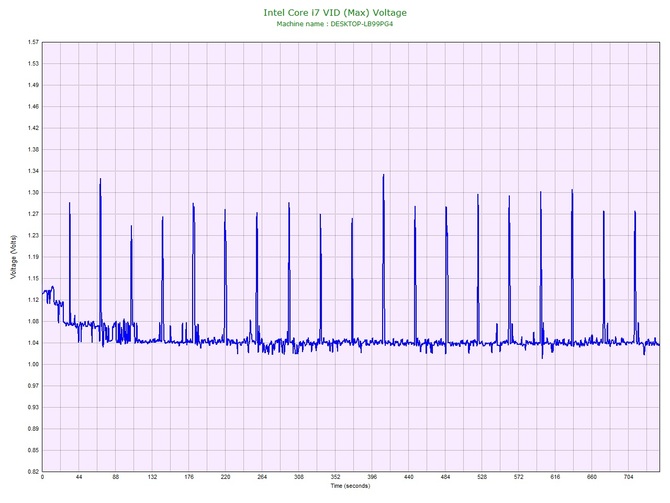Click the 396 tick label on time axis
The height and width of the screenshot is (503, 670).
pos(372,477)
